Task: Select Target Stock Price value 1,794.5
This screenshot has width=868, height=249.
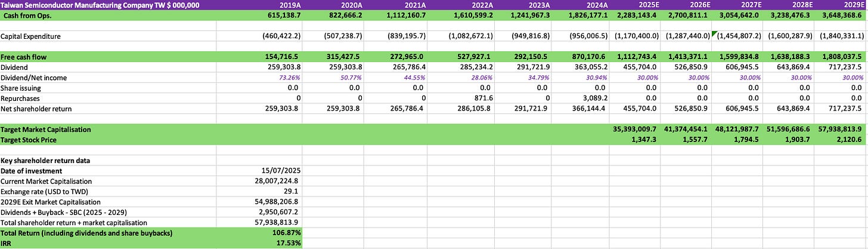Action: tap(750, 140)
